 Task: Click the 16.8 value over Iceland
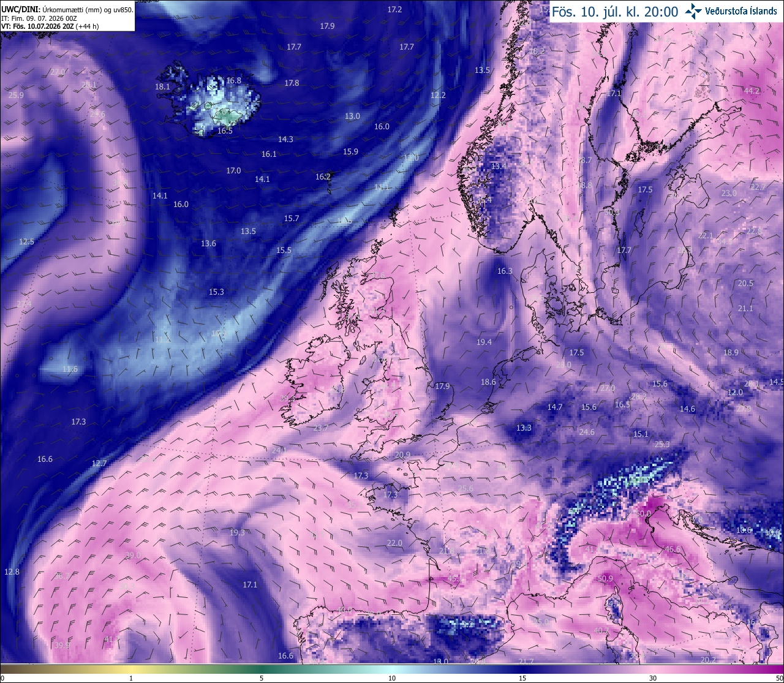(x=233, y=80)
